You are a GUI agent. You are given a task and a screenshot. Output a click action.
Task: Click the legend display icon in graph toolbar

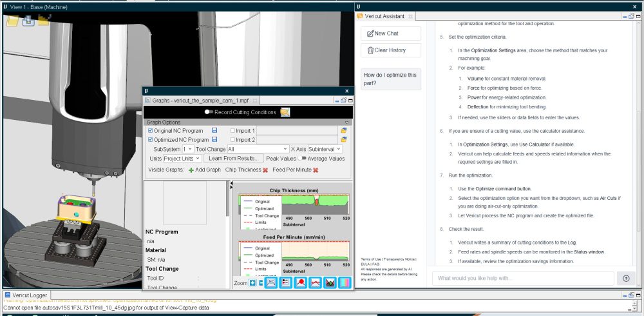click(x=287, y=282)
